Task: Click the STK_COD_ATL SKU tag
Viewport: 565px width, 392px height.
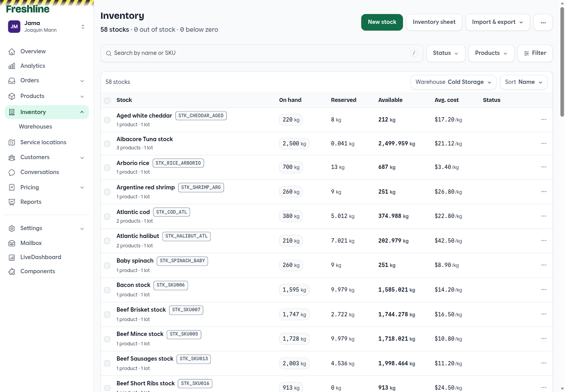Action: pos(171,212)
